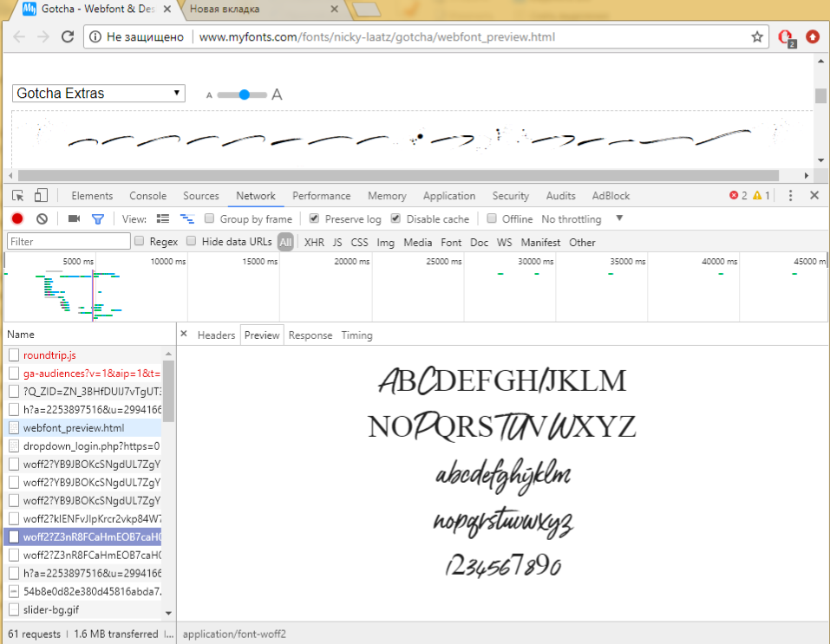This screenshot has height=644, width=830.
Task: Select dropdown_login.php request row
Action: 83,446
